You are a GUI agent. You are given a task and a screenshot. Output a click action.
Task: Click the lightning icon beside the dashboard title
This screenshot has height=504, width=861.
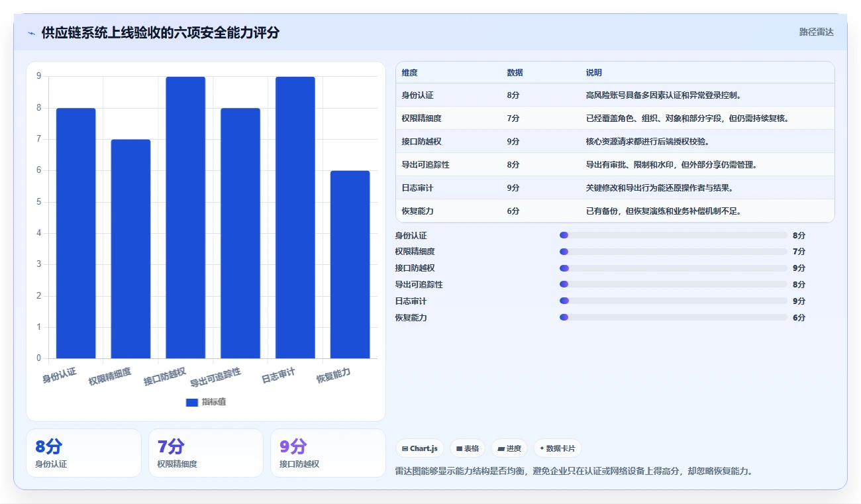click(x=31, y=33)
